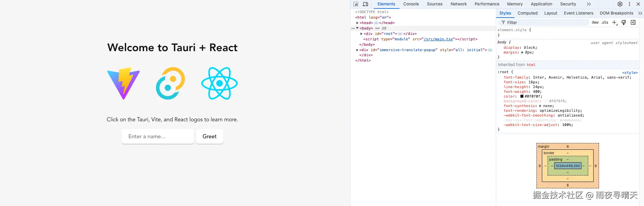Show more Styles sidebar tabs
The height and width of the screenshot is (206, 644).
[640, 13]
